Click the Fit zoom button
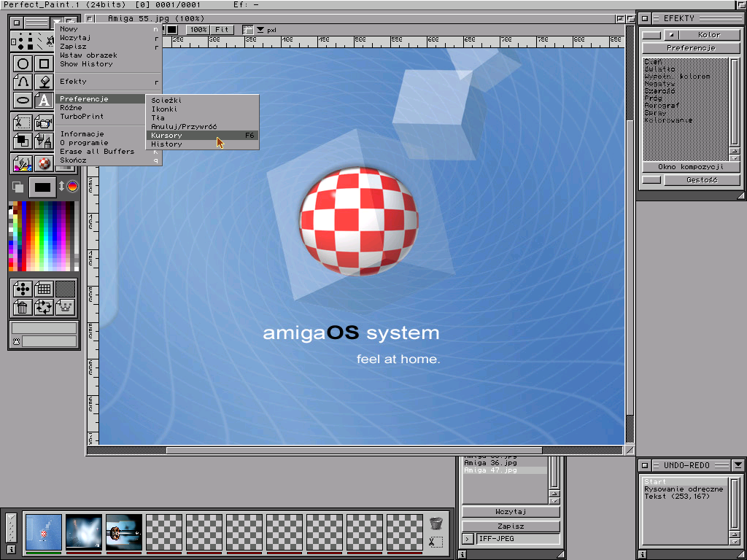 coord(222,30)
